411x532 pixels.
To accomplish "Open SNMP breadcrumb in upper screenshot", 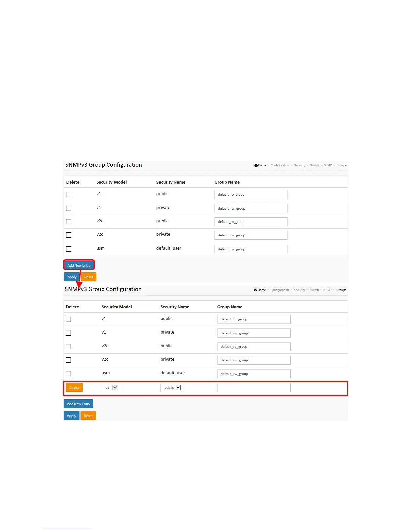I will point(328,165).
